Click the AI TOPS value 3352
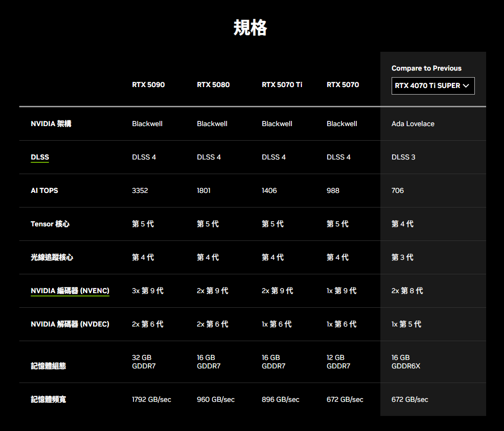 [140, 191]
